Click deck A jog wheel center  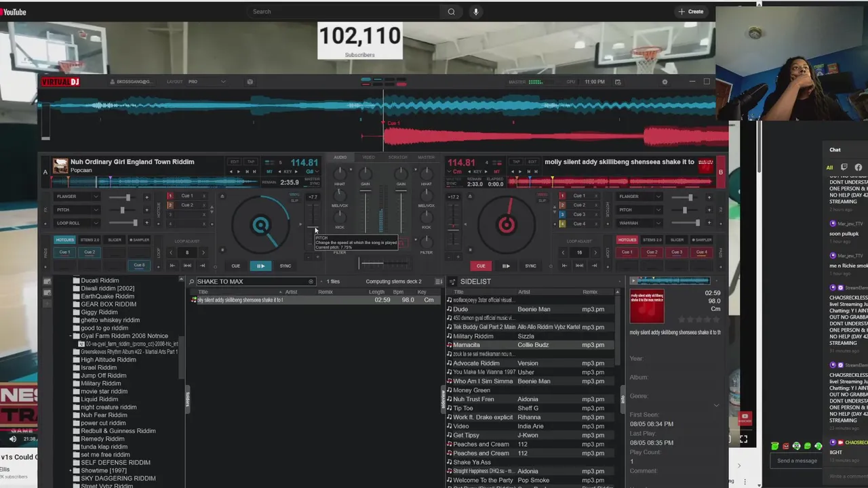[260, 226]
